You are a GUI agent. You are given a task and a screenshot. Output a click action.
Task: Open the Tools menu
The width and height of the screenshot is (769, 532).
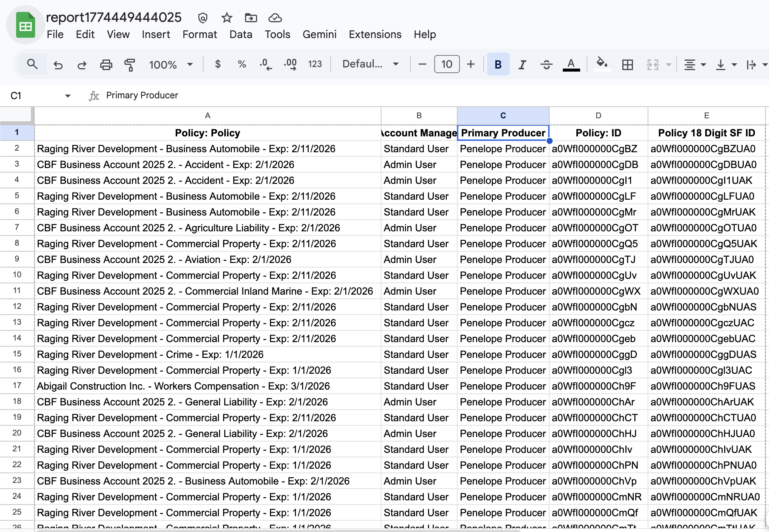pyautogui.click(x=277, y=34)
